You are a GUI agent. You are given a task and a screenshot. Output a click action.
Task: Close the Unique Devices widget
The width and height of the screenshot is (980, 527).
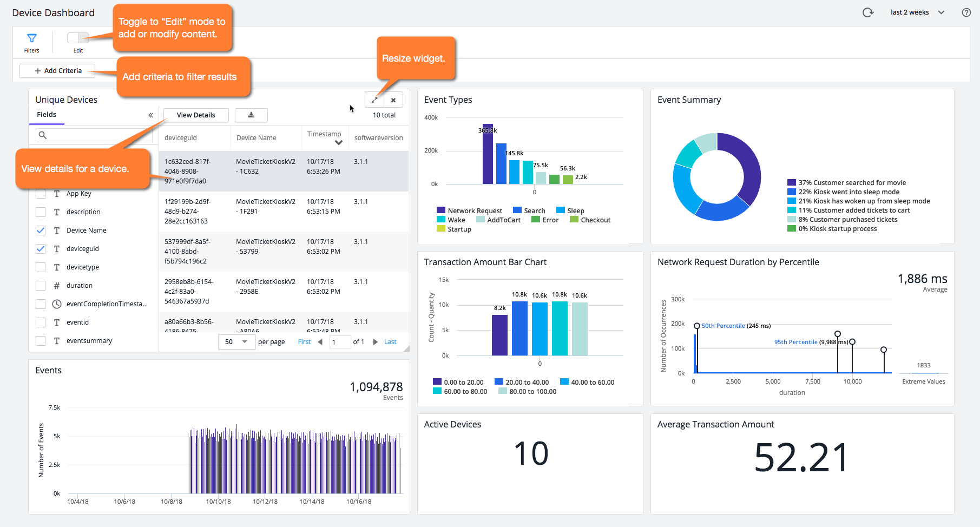point(393,100)
